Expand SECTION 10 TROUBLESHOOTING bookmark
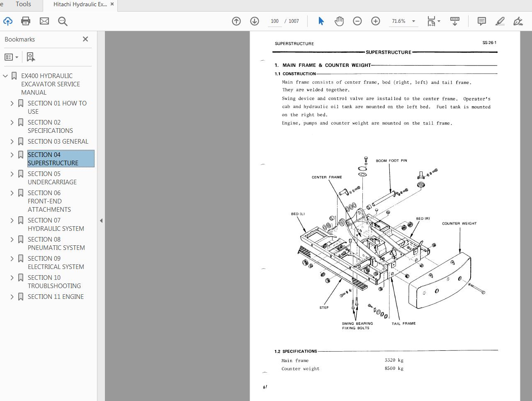532x401 pixels. (x=12, y=277)
